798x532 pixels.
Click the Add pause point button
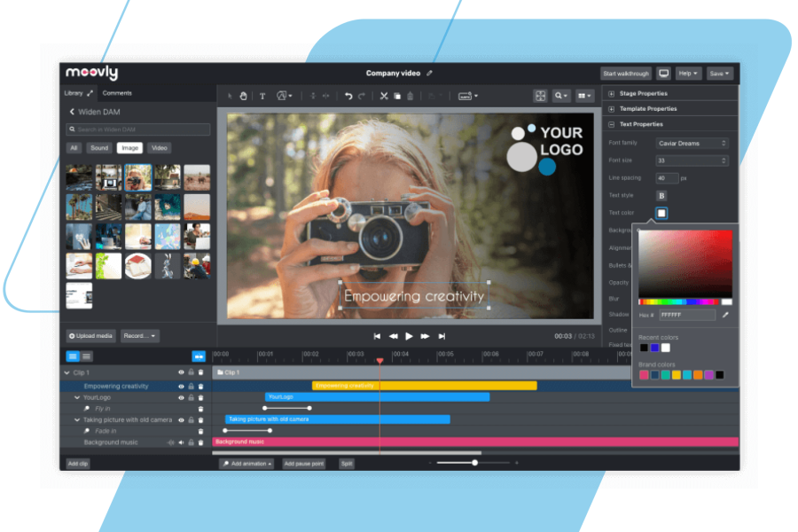[304, 464]
